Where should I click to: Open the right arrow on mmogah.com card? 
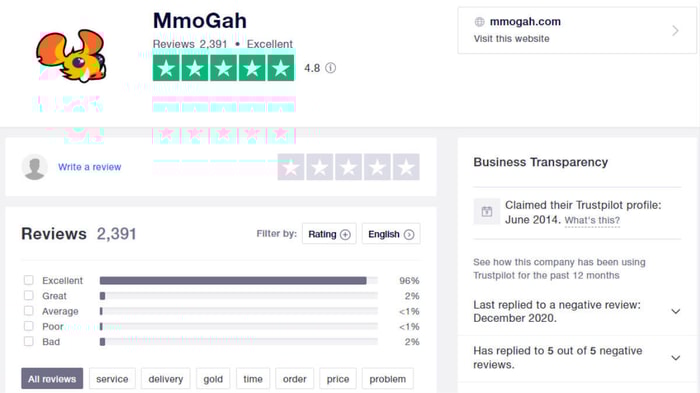(675, 30)
